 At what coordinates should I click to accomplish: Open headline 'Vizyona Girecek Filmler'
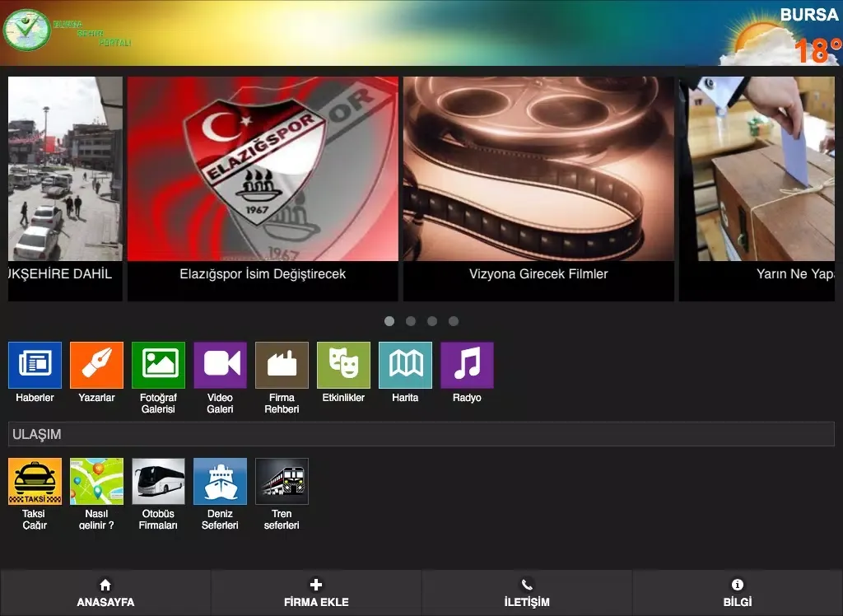[538, 274]
